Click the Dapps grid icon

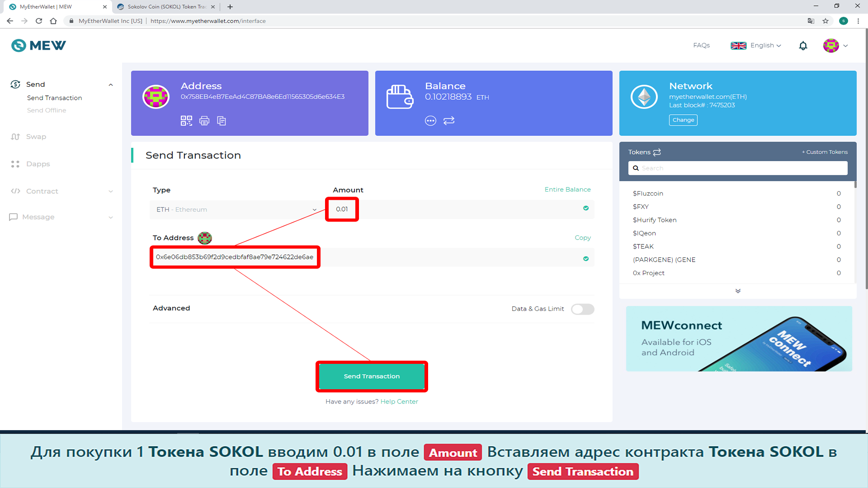tap(15, 164)
